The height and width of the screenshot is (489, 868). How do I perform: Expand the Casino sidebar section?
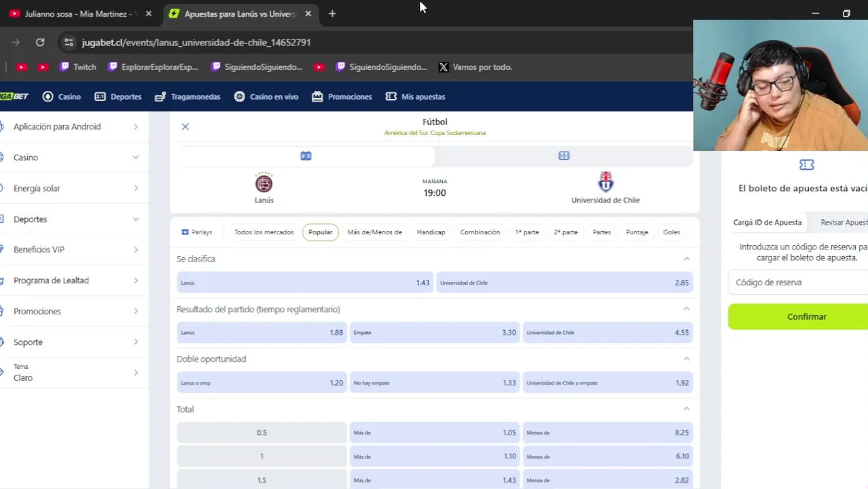point(74,158)
